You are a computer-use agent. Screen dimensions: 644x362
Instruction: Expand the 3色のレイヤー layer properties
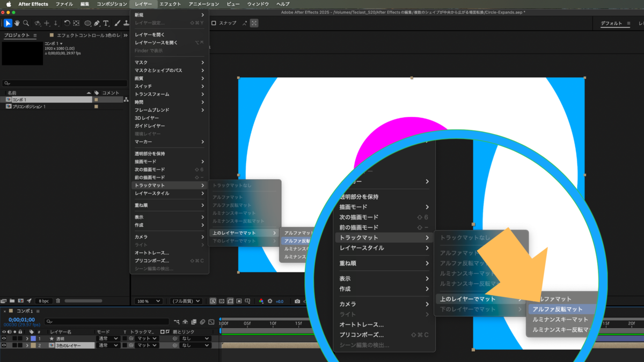27,345
